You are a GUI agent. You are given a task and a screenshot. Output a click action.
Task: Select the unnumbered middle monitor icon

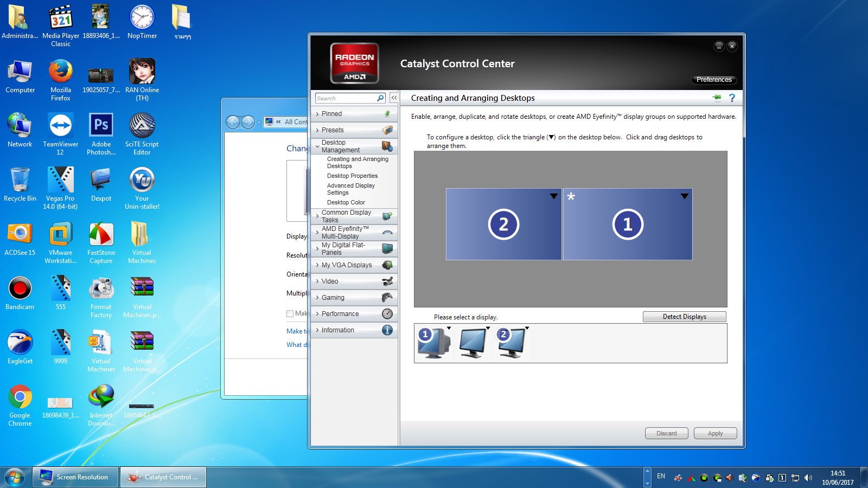click(x=473, y=343)
